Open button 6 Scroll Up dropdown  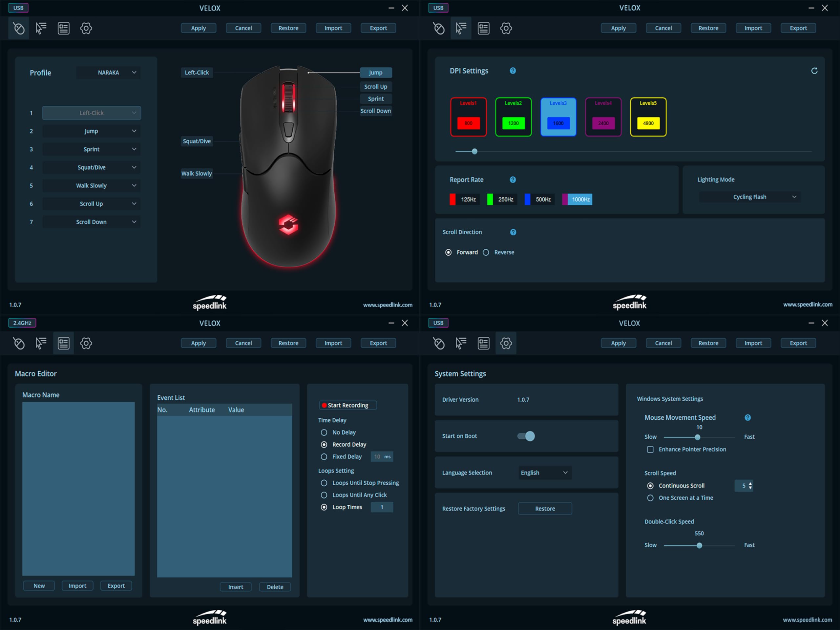92,204
